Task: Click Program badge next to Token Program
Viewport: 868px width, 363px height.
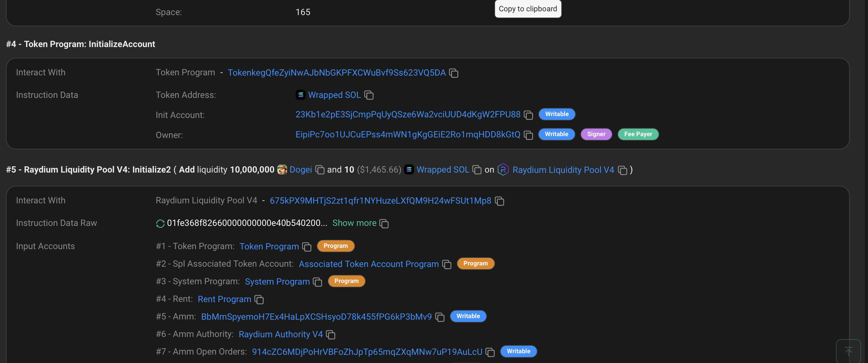Action: [x=336, y=246]
